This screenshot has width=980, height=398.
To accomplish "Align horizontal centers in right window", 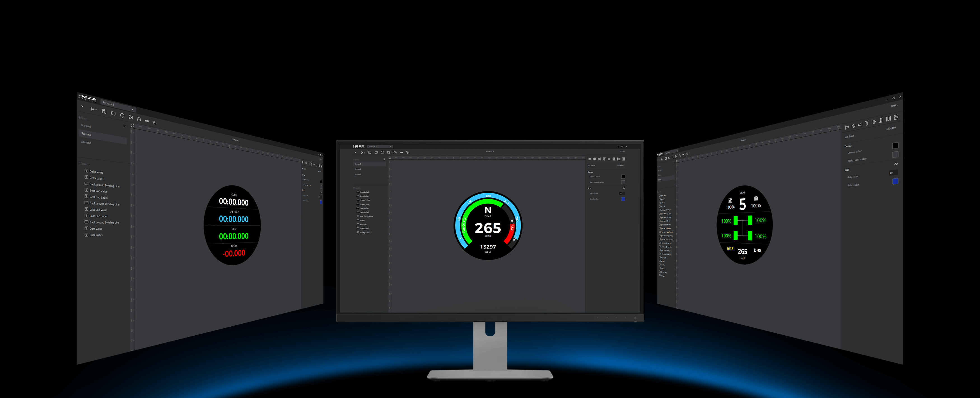I will point(853,126).
